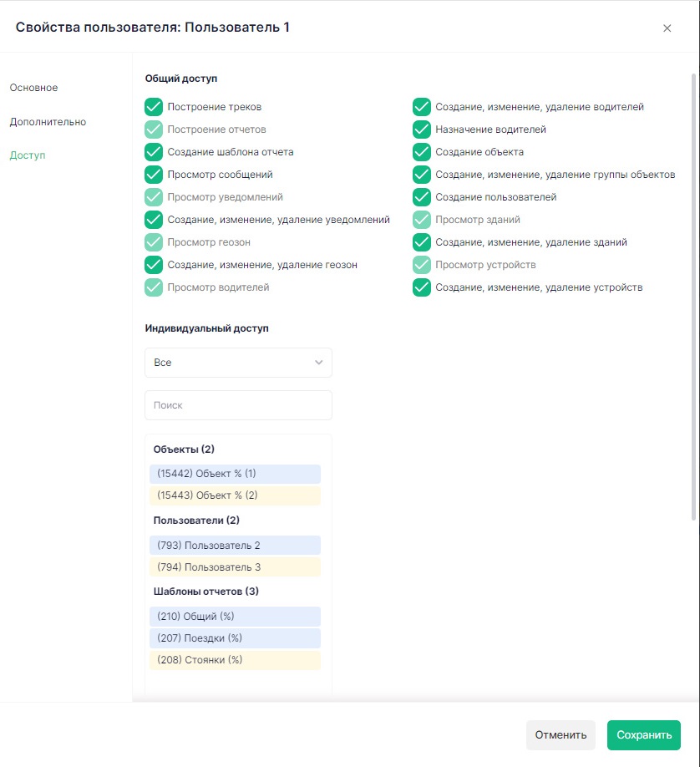This screenshot has width=700, height=767.
Task: Uncheck Создание, изменение, удаление геозон checkbox
Action: [154, 265]
